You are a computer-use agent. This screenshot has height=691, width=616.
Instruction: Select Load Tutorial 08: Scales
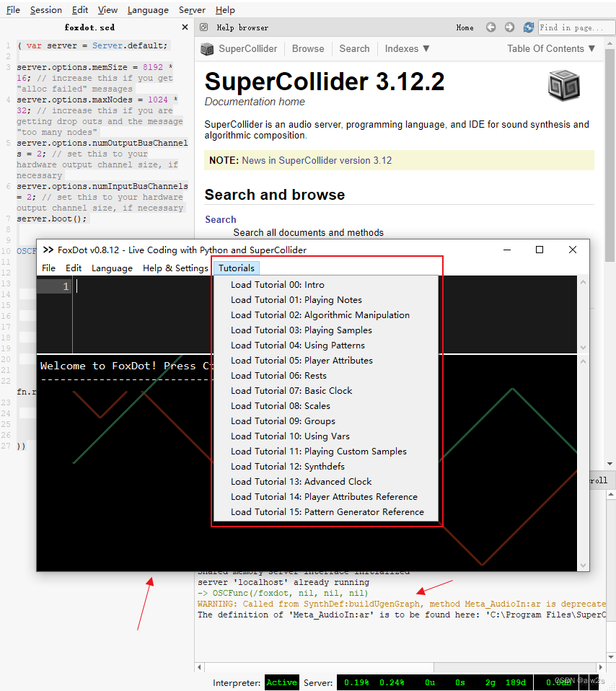pos(282,405)
